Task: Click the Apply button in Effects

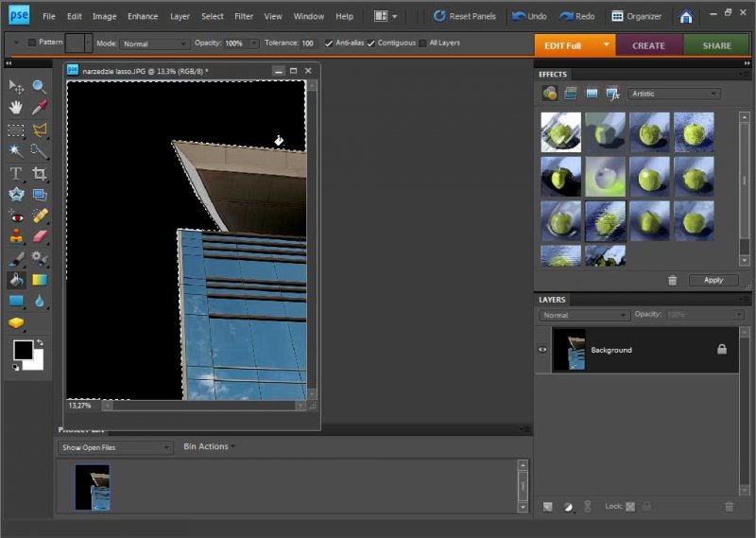Action: pos(713,280)
